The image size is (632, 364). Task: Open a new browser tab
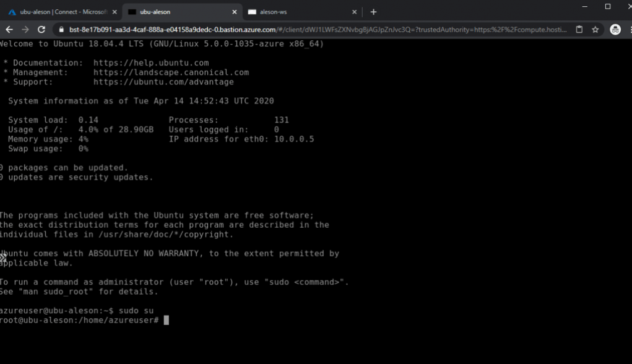[373, 12]
